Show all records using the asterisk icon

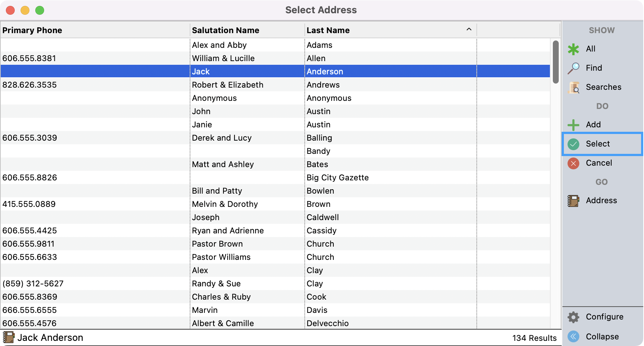coord(573,49)
